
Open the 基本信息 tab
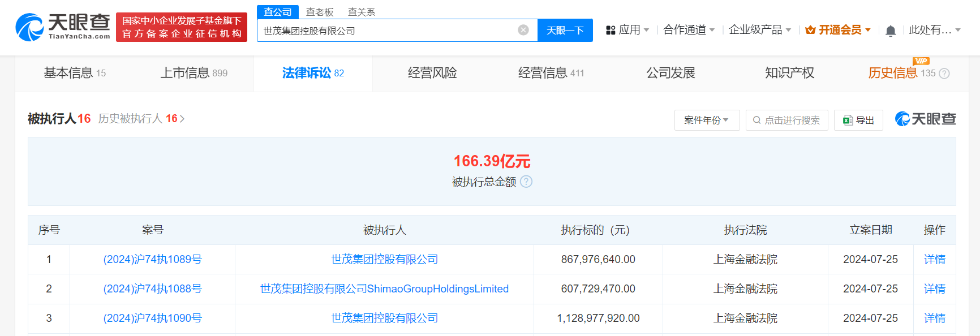[x=75, y=73]
